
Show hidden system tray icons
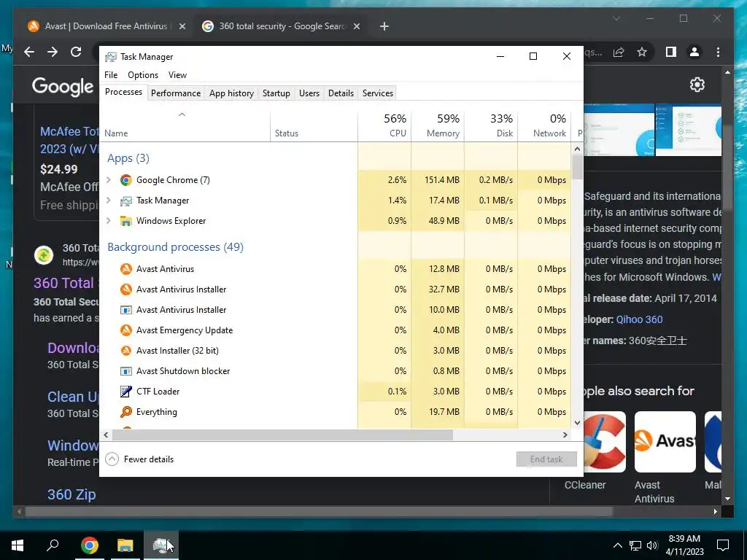(x=617, y=545)
